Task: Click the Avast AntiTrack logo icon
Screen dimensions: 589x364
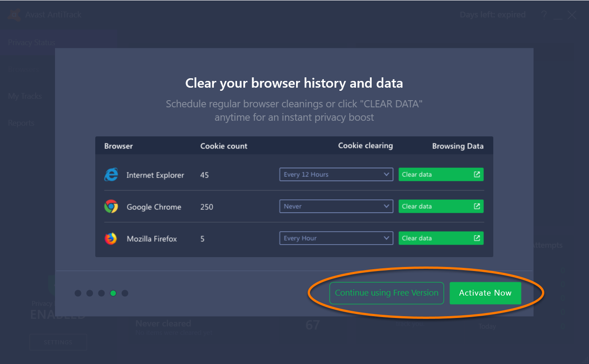Action: coord(14,15)
